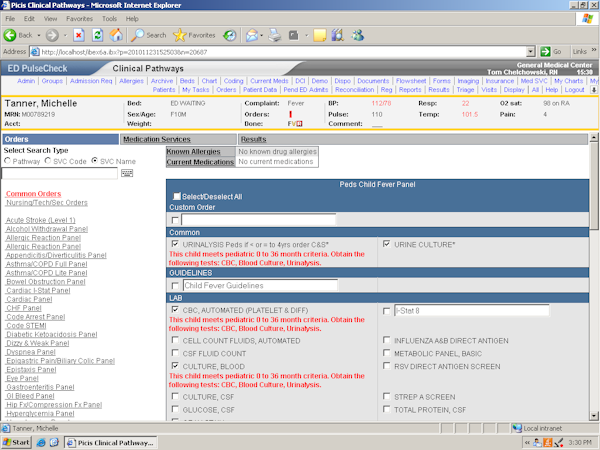Click the service name search input field
Screen dimensions: 600x450
pyautogui.click(x=59, y=173)
